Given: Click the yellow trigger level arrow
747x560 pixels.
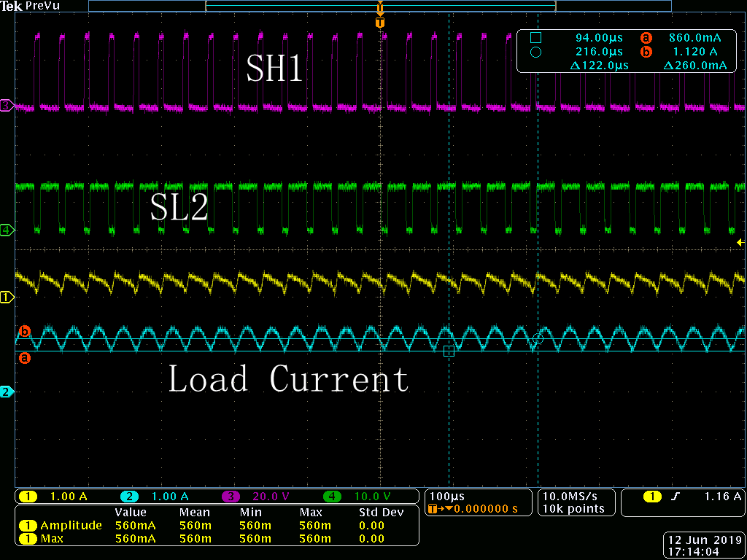Looking at the screenshot, I should coord(740,243).
